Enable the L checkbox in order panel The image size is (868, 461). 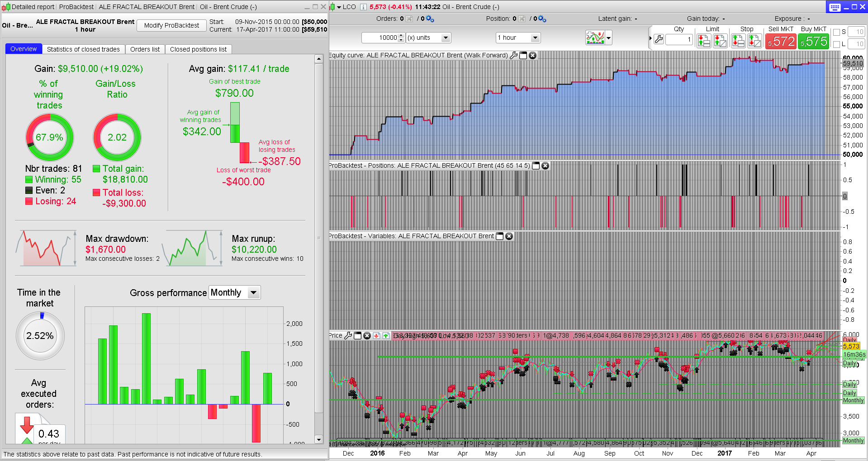pyautogui.click(x=837, y=44)
